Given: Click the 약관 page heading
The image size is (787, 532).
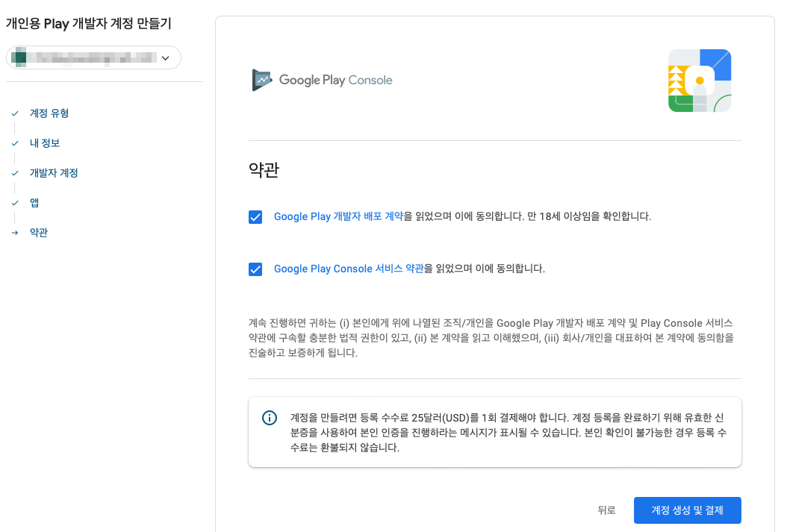Looking at the screenshot, I should [x=264, y=170].
